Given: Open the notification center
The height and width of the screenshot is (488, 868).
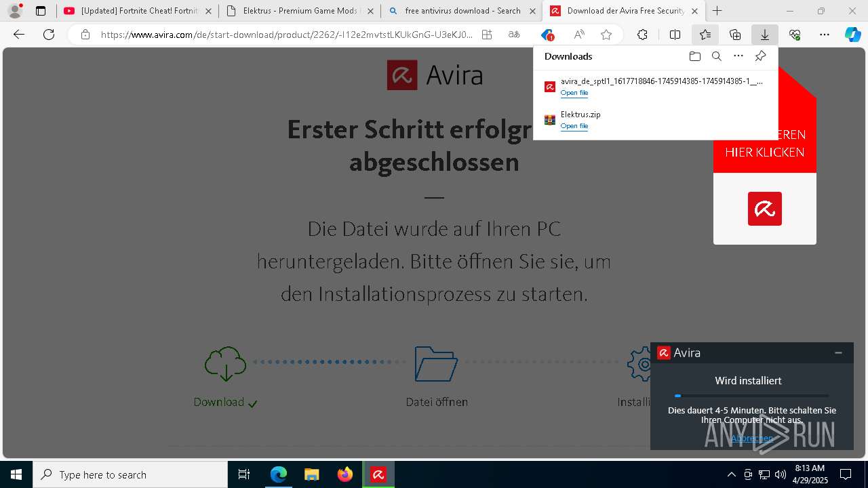Looking at the screenshot, I should 846,474.
